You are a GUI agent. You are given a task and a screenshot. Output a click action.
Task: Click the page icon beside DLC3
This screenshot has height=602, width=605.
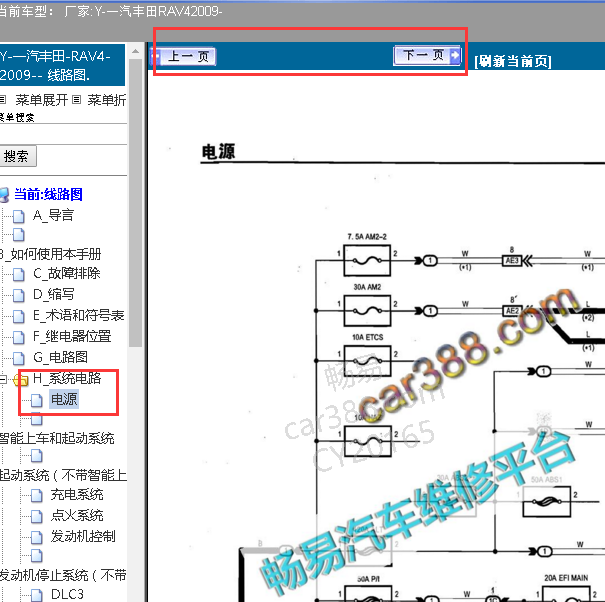(x=37, y=595)
